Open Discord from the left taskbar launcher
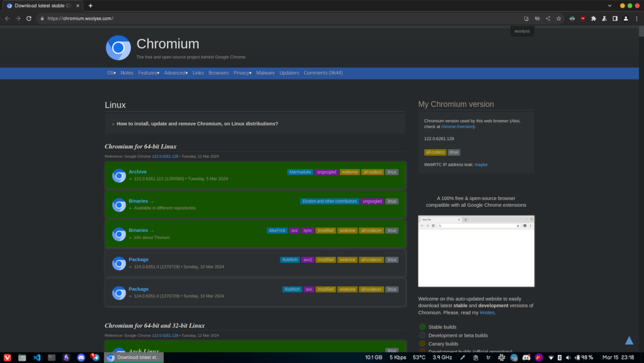644x363 pixels. (x=81, y=357)
